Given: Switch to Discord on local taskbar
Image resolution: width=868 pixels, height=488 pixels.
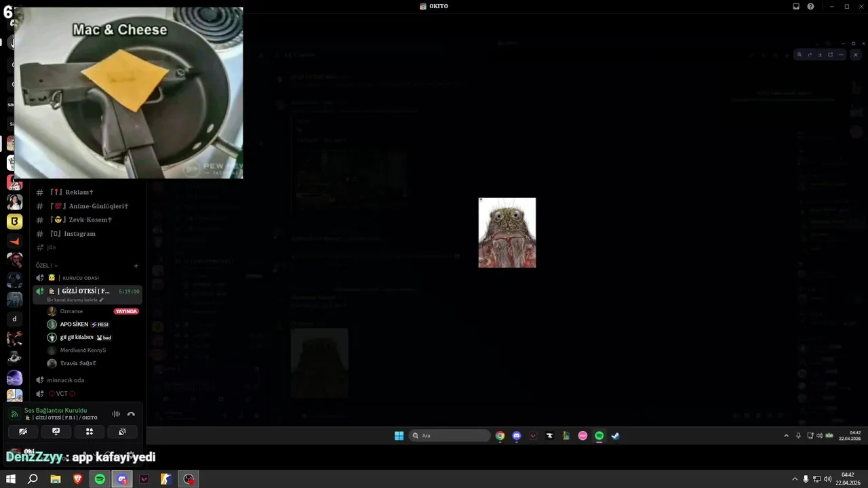Looking at the screenshot, I should tap(122, 479).
